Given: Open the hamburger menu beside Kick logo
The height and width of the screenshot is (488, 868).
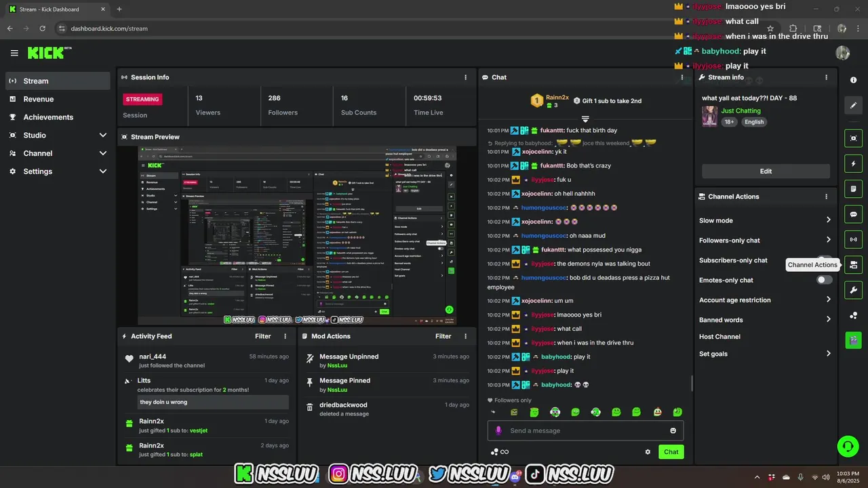Looking at the screenshot, I should [x=14, y=53].
